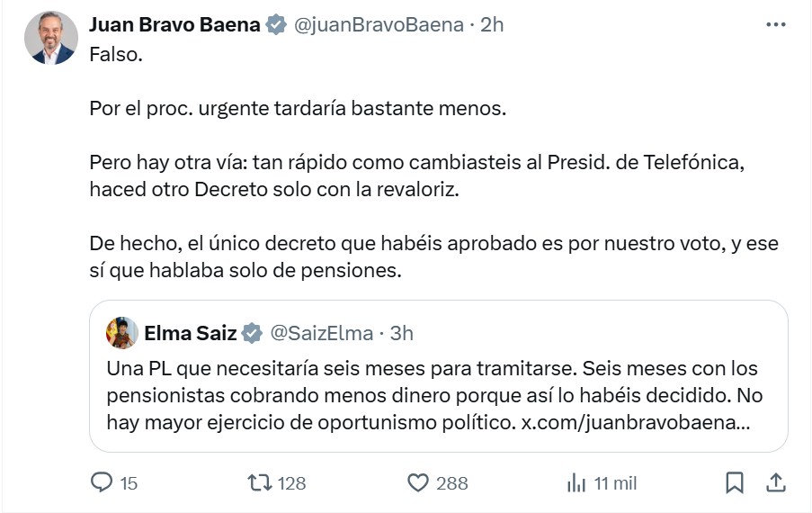812x513 pixels.
Task: Click Juan Bravo Baena's profile picture
Action: [x=49, y=38]
